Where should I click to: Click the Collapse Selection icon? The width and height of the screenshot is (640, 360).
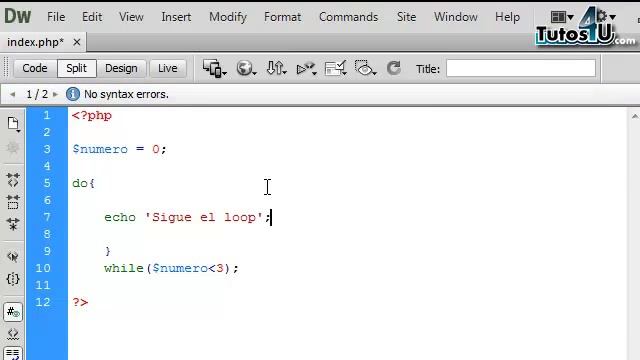coord(13,202)
